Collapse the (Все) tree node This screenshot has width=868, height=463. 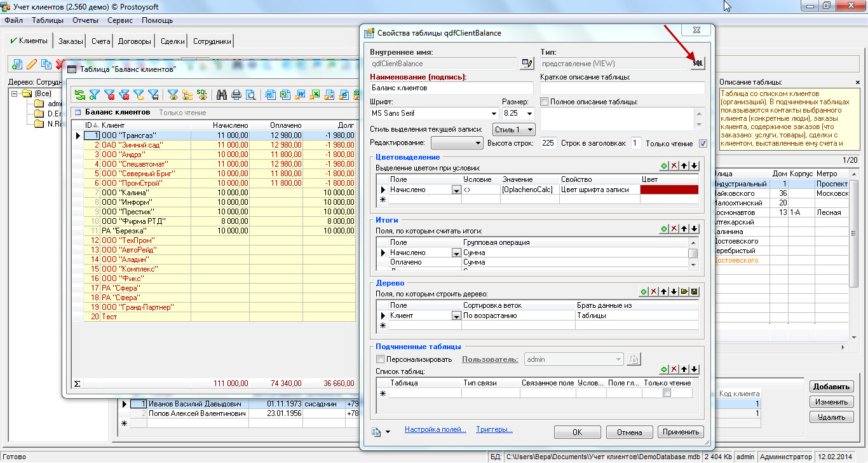[x=15, y=93]
